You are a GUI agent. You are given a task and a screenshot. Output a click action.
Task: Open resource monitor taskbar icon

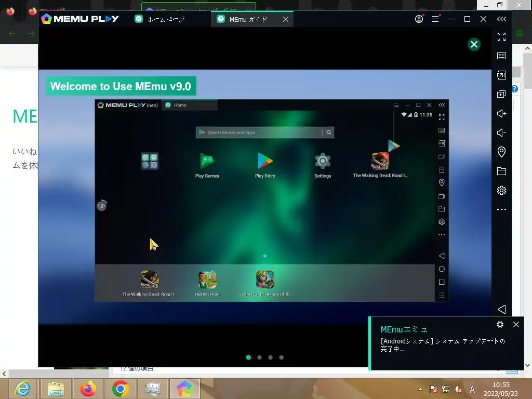[x=152, y=389]
